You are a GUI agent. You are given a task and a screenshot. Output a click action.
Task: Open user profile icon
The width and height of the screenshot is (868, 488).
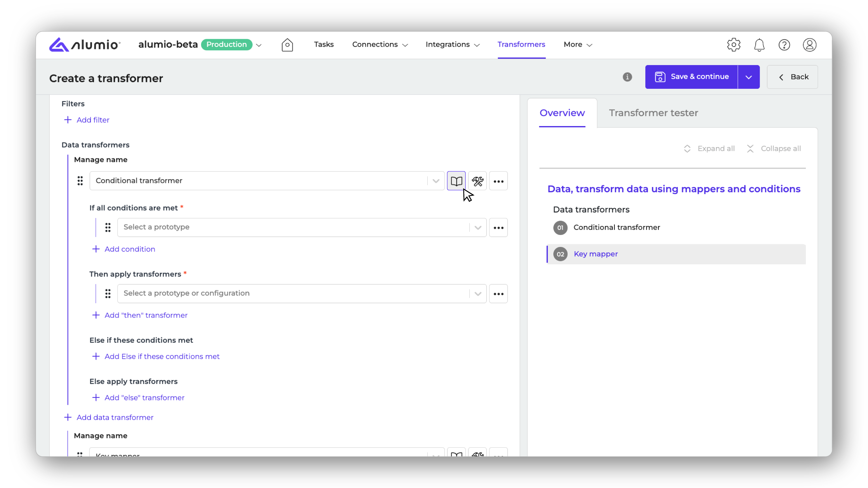(809, 45)
